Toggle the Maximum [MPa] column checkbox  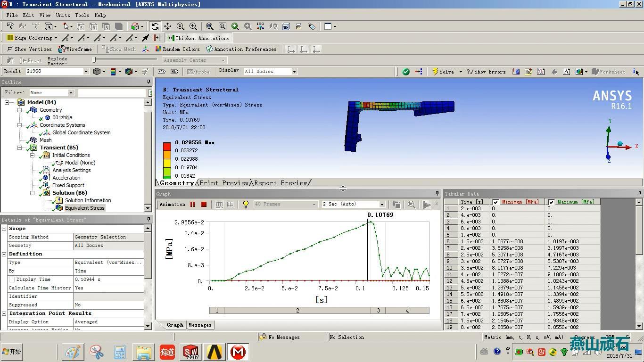551,202
